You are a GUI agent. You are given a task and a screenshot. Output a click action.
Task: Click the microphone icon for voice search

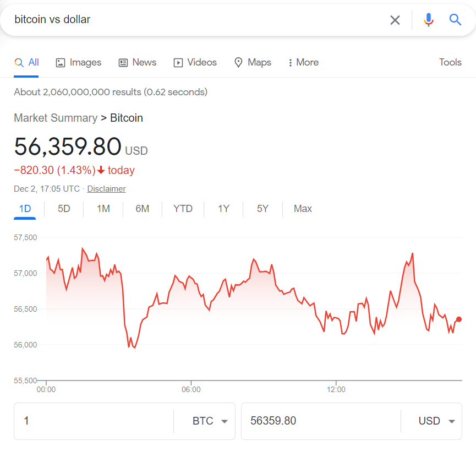click(429, 20)
